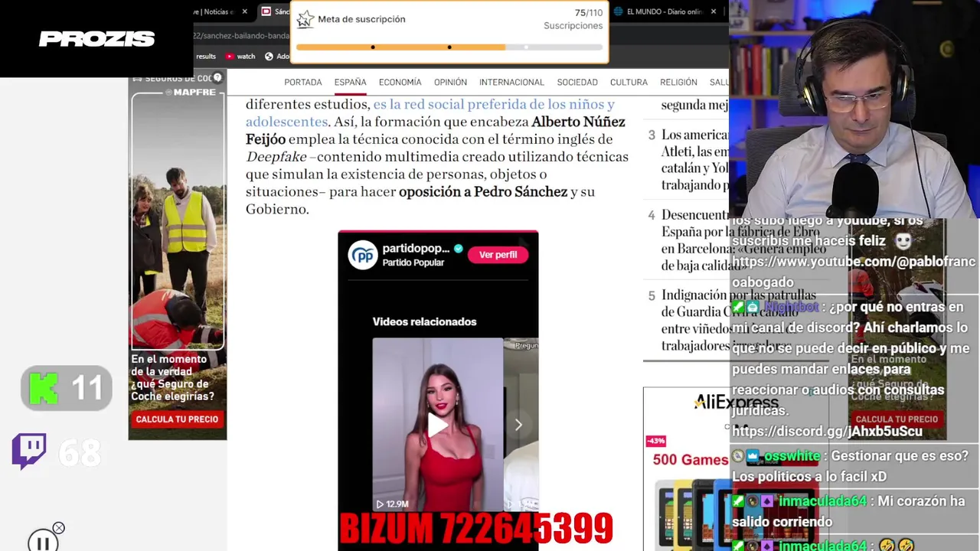Click the BIZUM 722645399 overlay text
This screenshot has width=980, height=551.
476,528
